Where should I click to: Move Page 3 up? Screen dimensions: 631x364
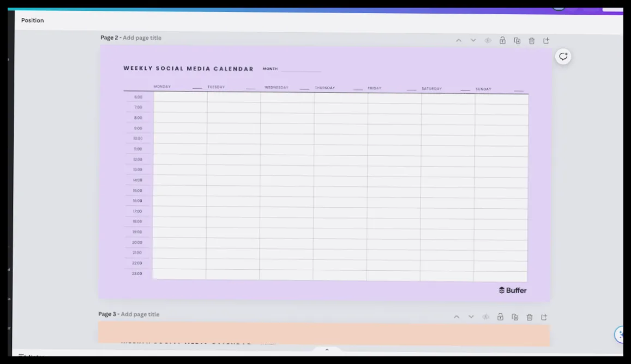[x=456, y=317]
